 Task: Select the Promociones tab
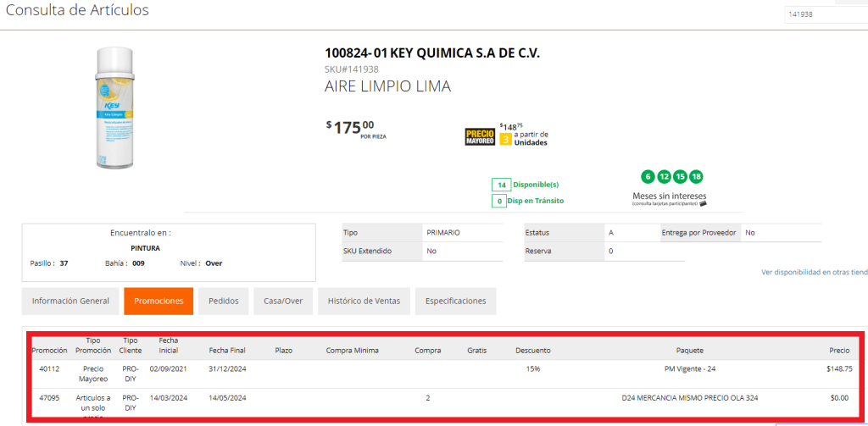[x=159, y=301]
